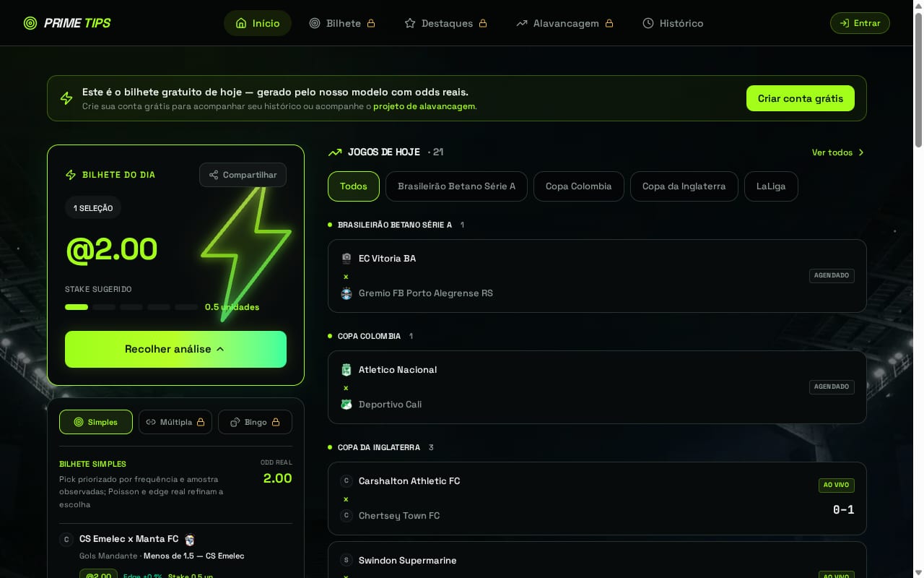Click the house icon in Início
This screenshot has height=578, width=924.
(x=241, y=23)
